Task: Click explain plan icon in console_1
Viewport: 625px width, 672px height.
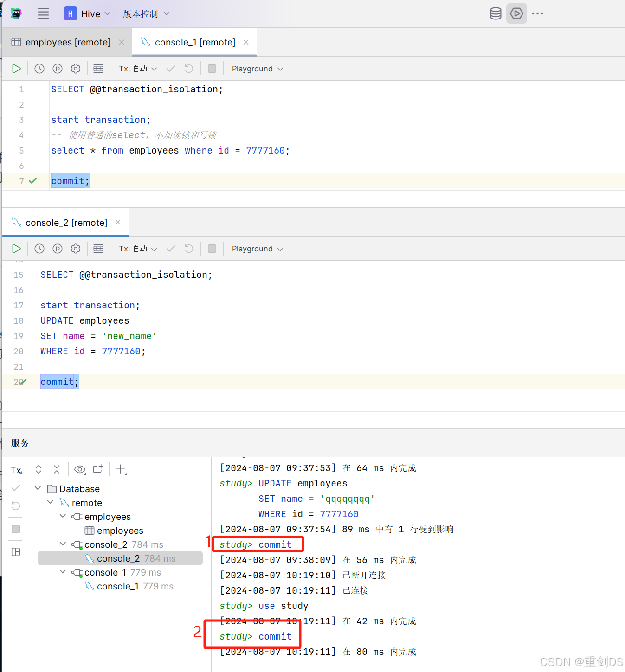Action: [x=58, y=69]
